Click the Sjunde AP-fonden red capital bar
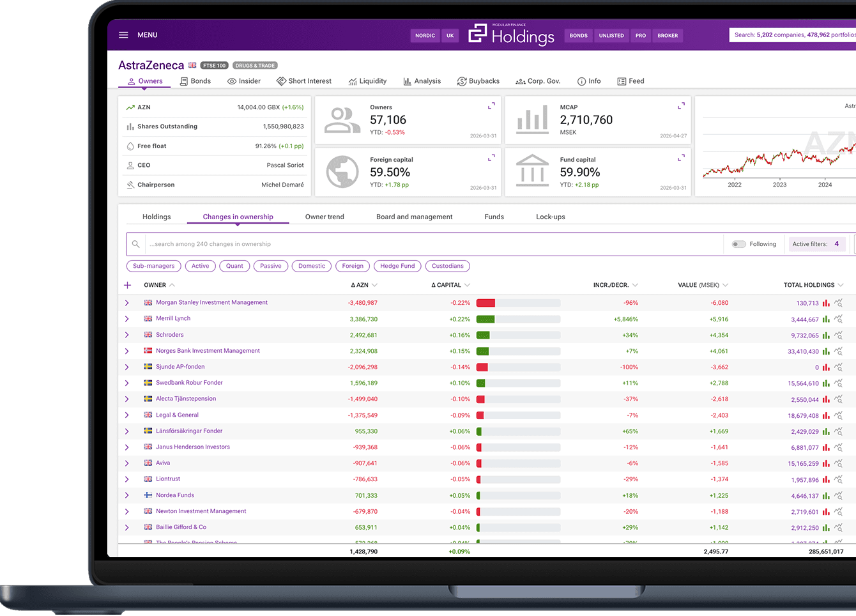Viewport: 856px width, 616px height. (x=482, y=367)
